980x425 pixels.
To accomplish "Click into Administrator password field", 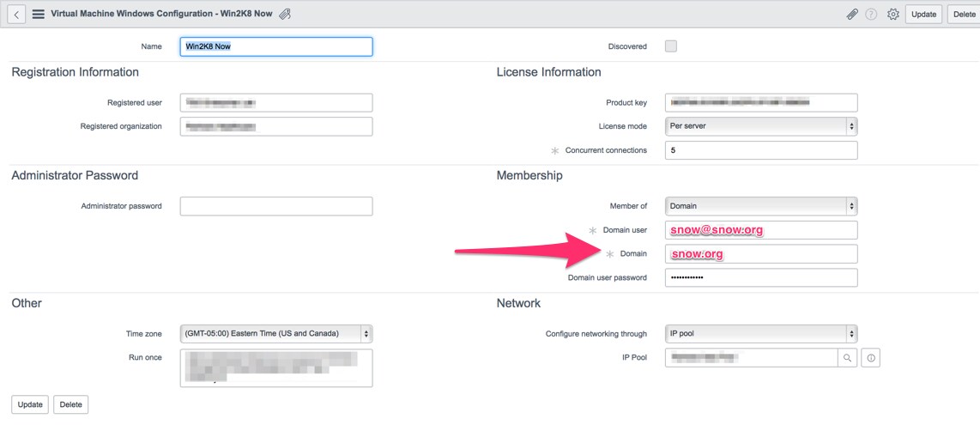I will [275, 206].
